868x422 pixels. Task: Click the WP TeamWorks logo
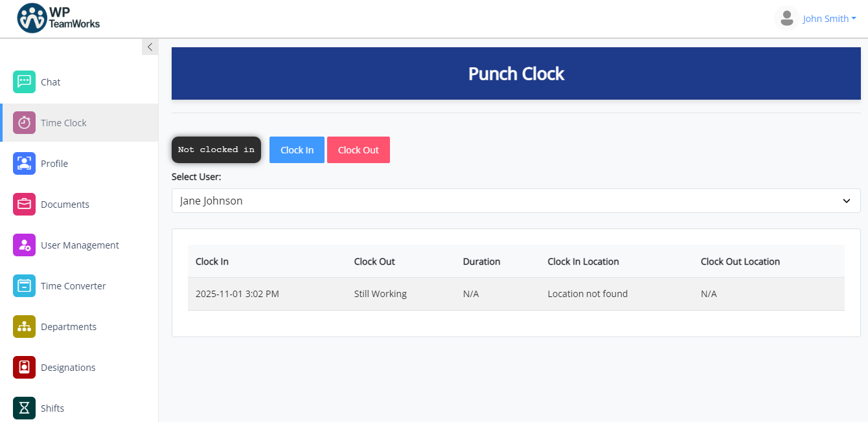pyautogui.click(x=58, y=18)
